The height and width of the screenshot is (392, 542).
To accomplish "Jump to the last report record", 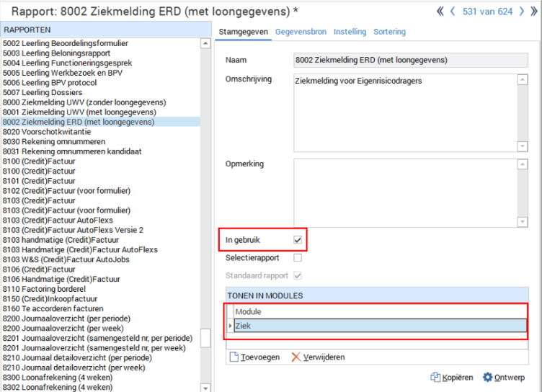I will 533,12.
